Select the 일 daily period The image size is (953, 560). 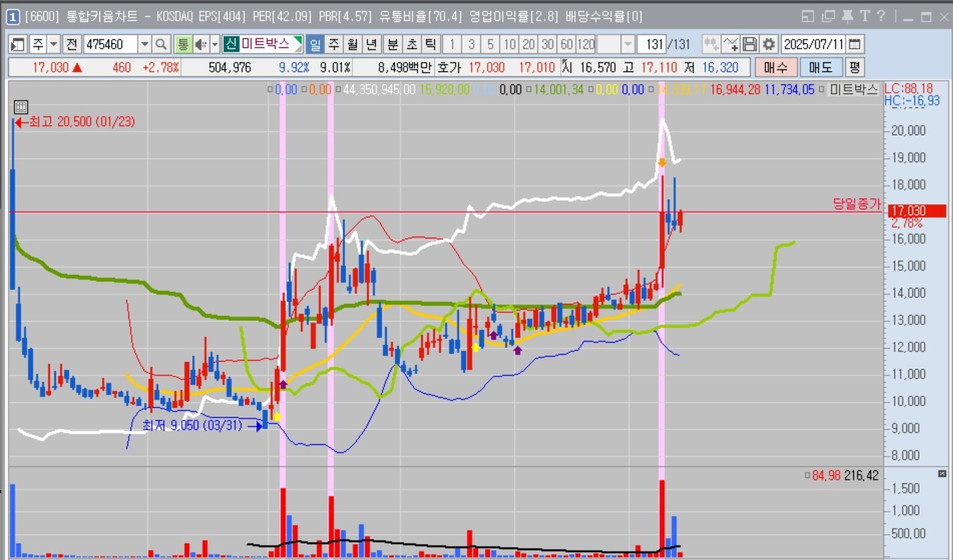tap(315, 45)
